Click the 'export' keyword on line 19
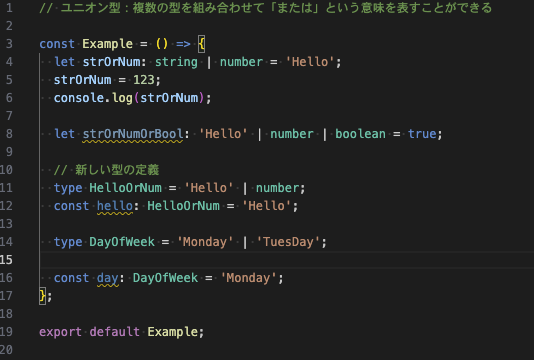 pyautogui.click(x=61, y=332)
